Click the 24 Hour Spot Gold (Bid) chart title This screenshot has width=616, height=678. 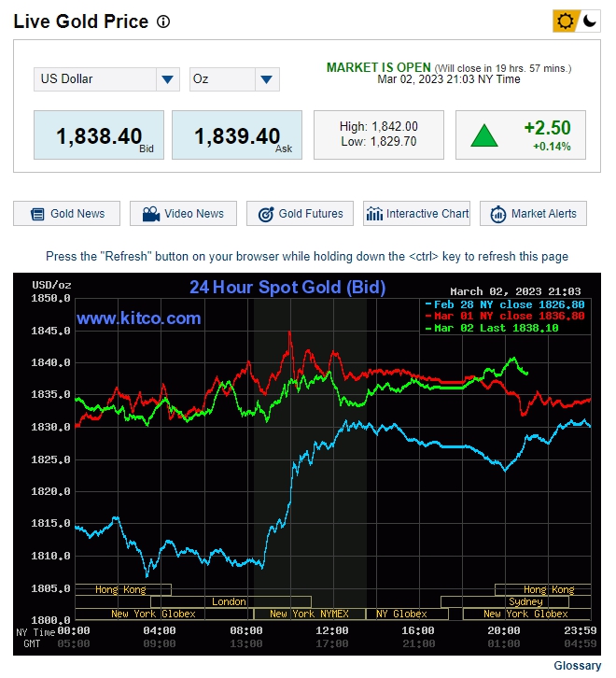(x=287, y=287)
